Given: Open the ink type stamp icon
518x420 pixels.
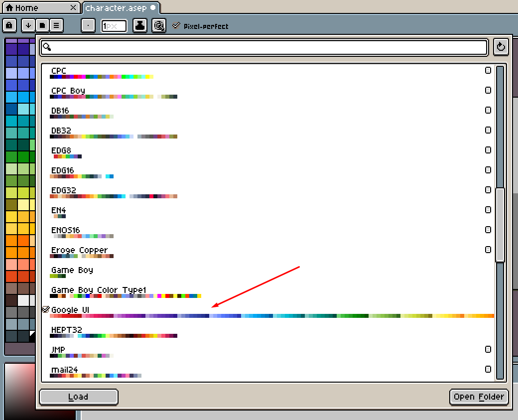Looking at the screenshot, I should pos(140,25).
